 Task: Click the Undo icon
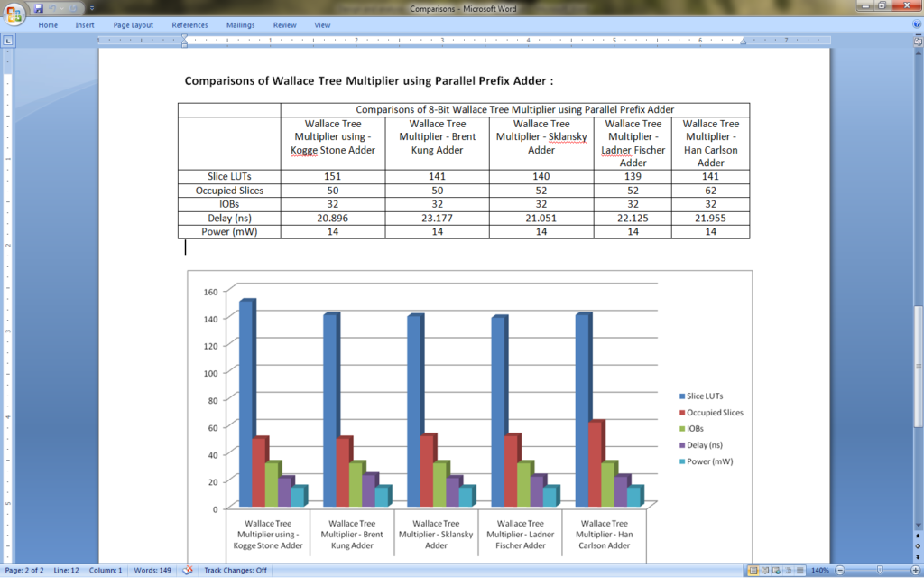click(53, 7)
